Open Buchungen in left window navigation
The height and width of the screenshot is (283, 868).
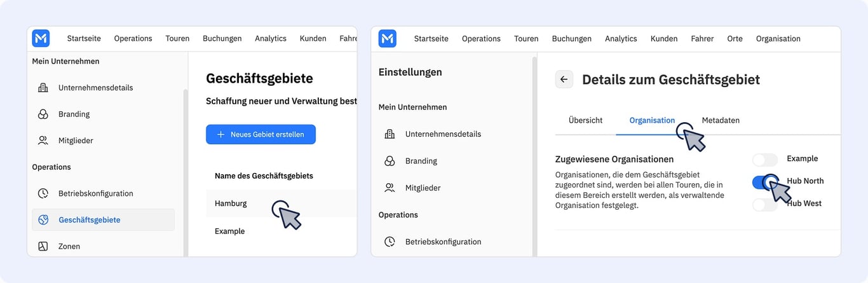tap(222, 38)
